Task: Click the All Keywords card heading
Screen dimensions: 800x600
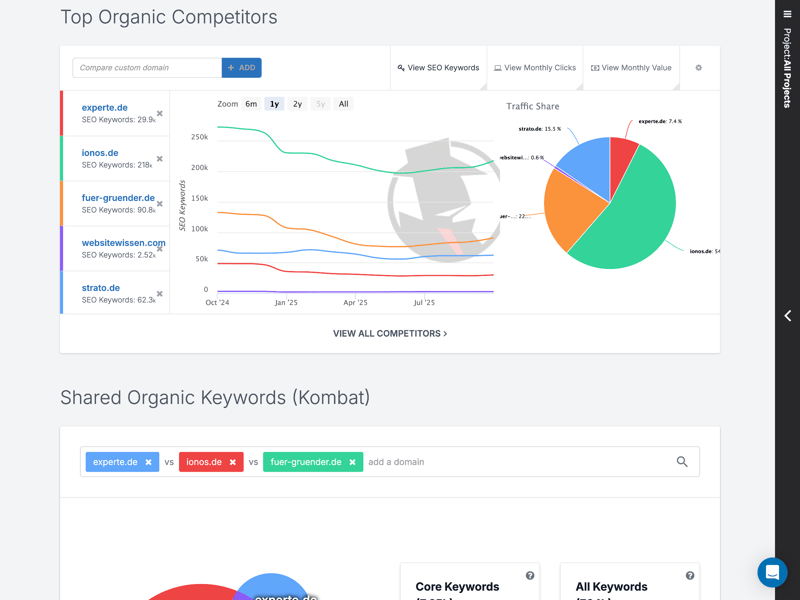Action: click(x=611, y=587)
